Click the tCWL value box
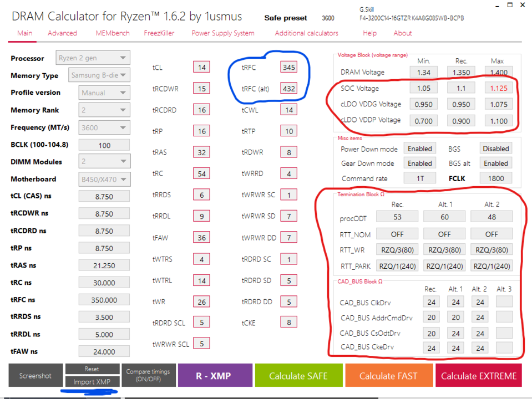Viewport: 532px width, 399px height. pyautogui.click(x=289, y=110)
